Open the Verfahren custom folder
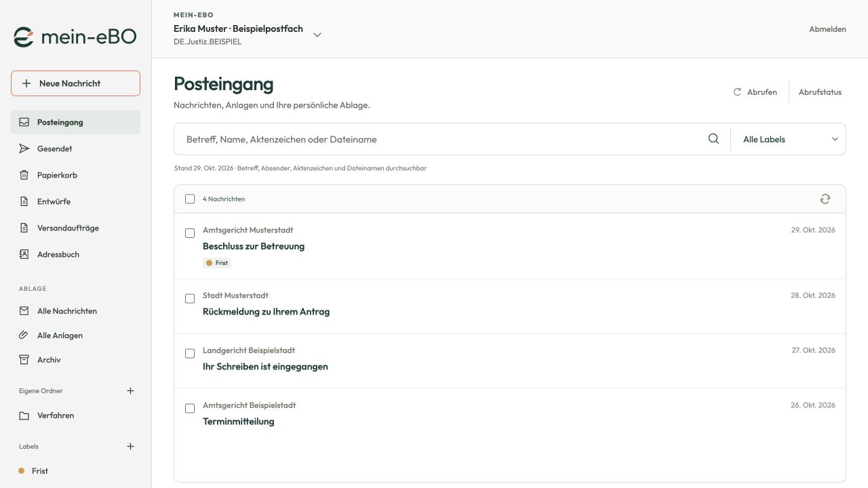The image size is (868, 488). point(75,415)
